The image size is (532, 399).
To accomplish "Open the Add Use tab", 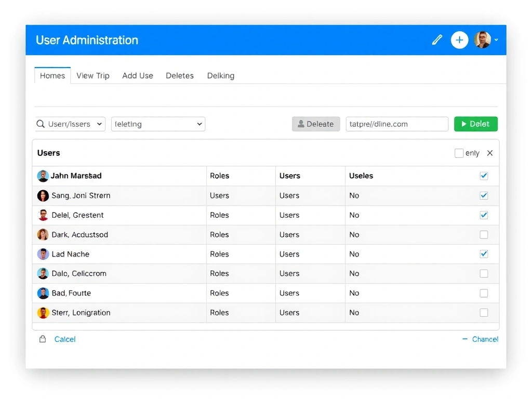I will 138,76.
